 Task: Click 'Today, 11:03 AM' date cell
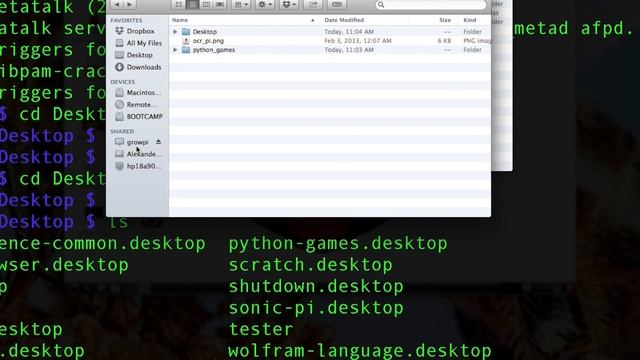[349, 50]
